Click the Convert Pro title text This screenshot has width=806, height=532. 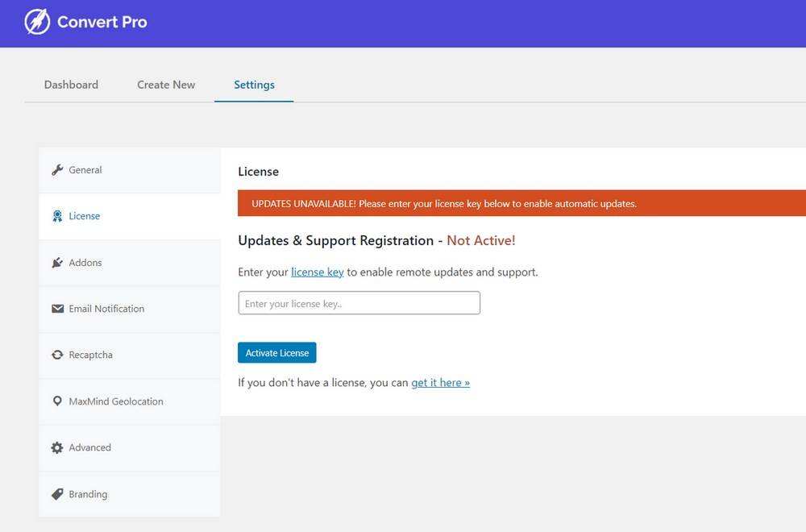[x=102, y=22]
